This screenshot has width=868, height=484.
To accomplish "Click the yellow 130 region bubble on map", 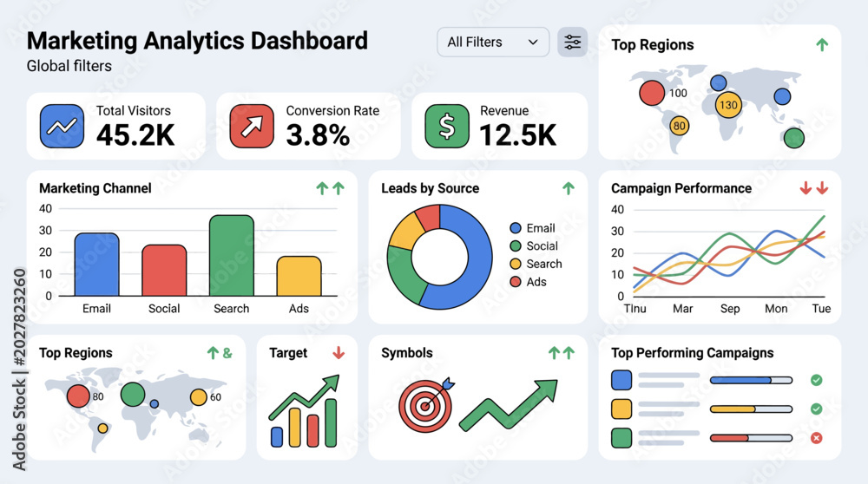I will [x=728, y=105].
